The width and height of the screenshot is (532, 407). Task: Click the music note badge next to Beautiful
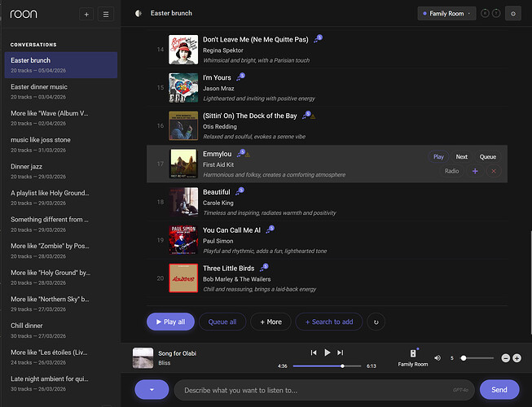click(x=240, y=191)
